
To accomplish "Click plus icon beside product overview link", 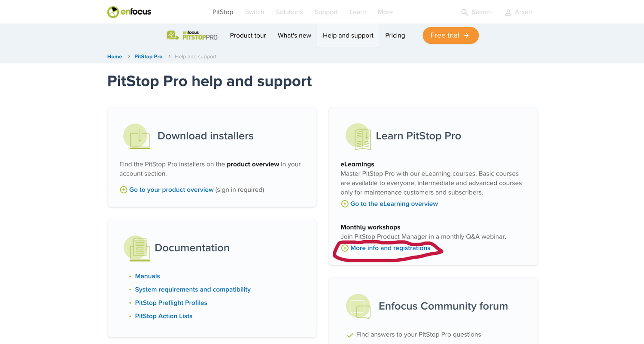I will click(x=124, y=190).
